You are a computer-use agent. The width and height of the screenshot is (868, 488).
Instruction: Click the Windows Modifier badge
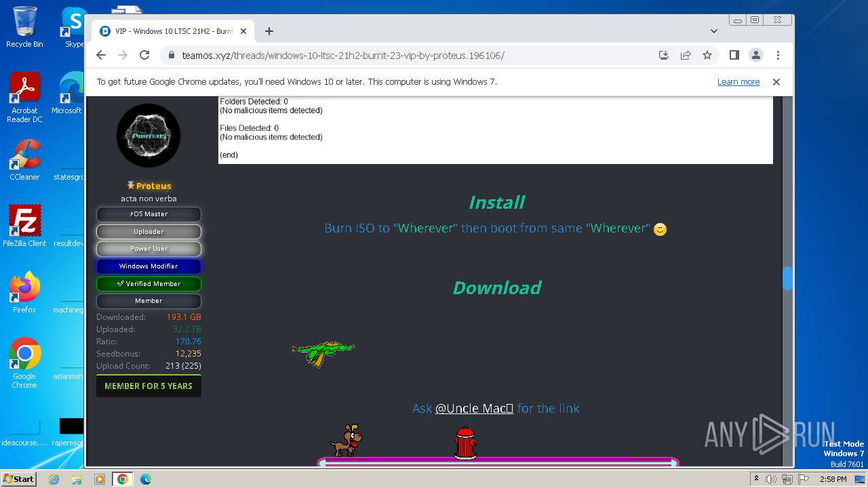click(149, 266)
